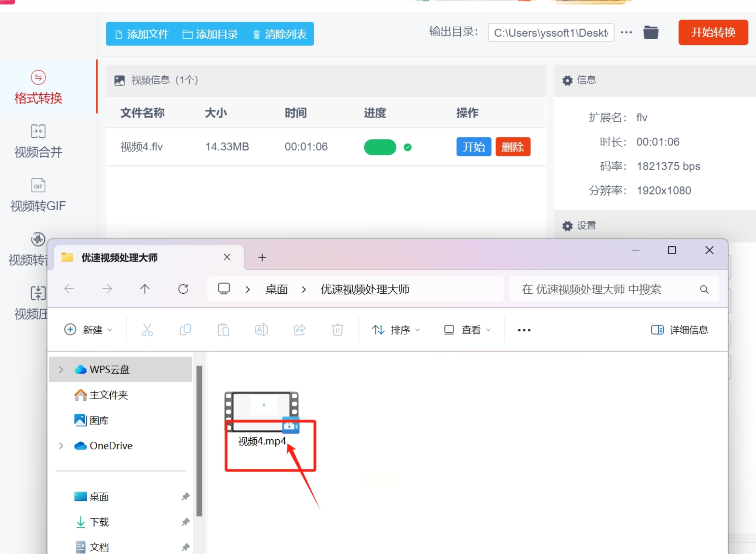This screenshot has width=756, height=554.
Task: Click the three-dot browse button for output directory
Action: coord(626,32)
